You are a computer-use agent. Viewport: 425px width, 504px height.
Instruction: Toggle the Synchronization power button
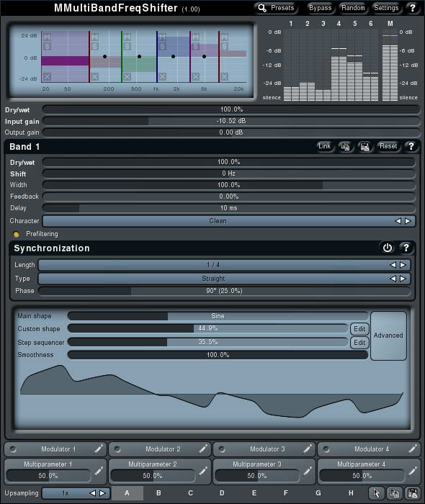click(388, 248)
